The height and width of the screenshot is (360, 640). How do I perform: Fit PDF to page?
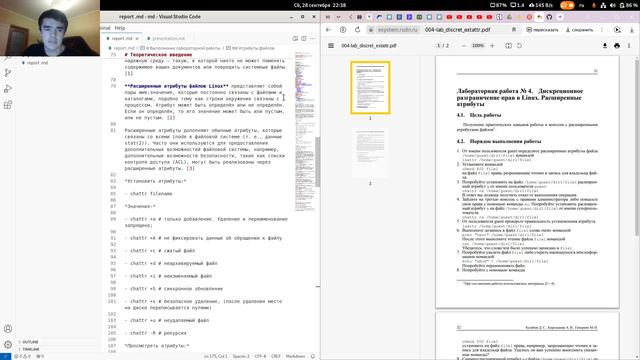(509, 46)
